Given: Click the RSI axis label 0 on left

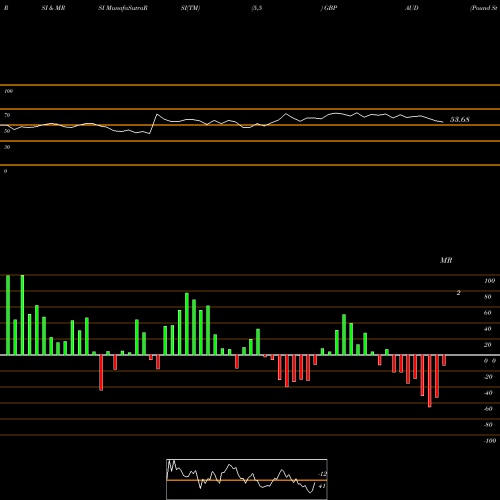Looking at the screenshot, I should tap(5, 171).
